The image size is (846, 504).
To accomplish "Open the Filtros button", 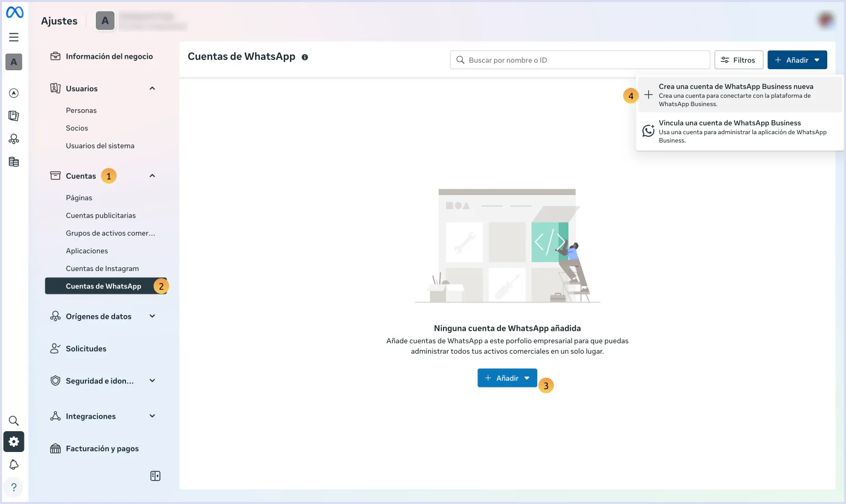I will point(738,60).
